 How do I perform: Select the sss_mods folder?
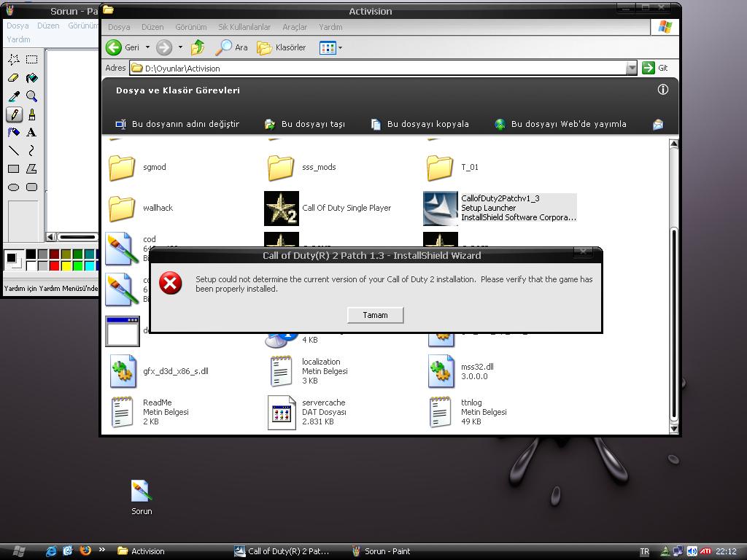(x=302, y=167)
